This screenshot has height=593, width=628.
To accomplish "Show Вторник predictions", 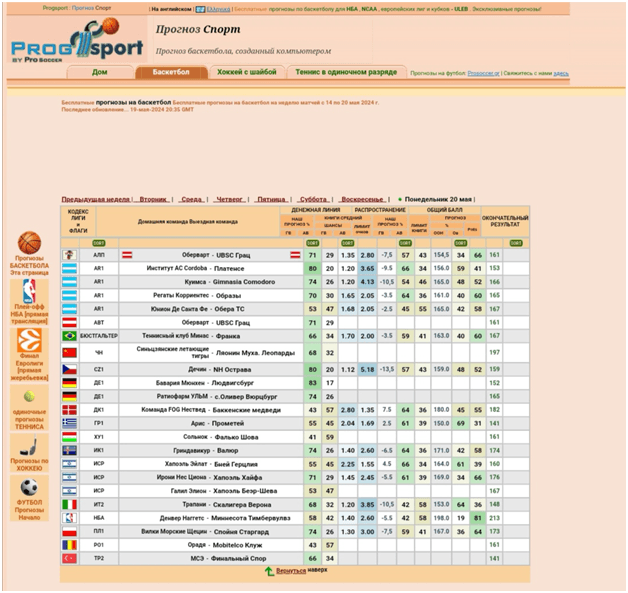I will [x=153, y=199].
